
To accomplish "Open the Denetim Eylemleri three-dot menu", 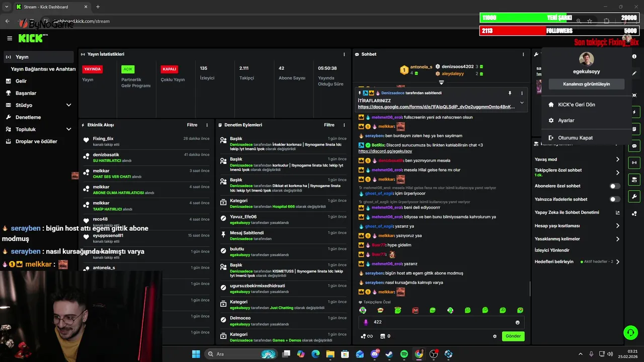I will click(344, 125).
